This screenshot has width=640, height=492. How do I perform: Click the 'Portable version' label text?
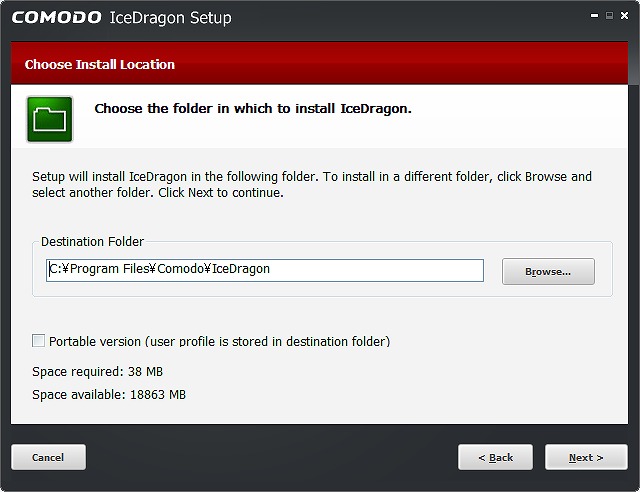[x=220, y=341]
